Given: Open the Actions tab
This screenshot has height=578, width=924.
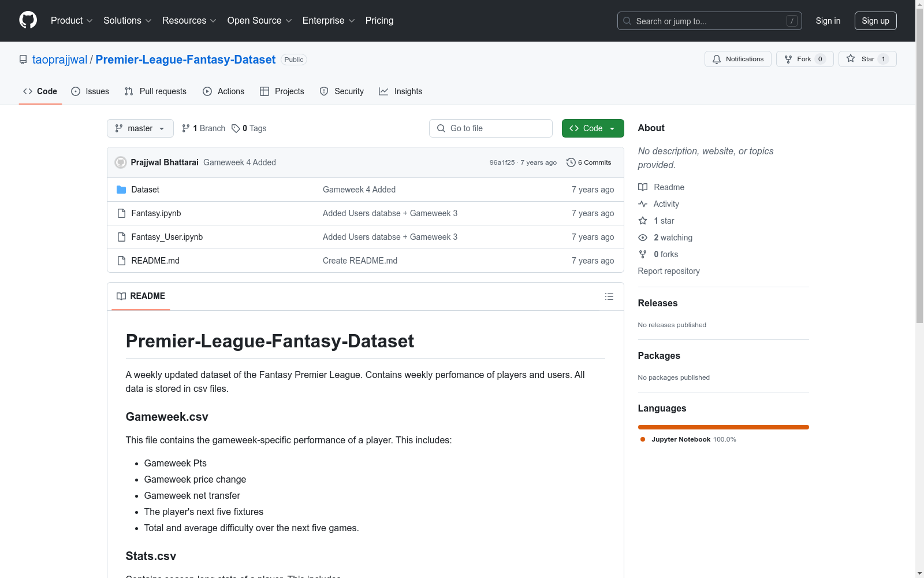Looking at the screenshot, I should pos(223,91).
